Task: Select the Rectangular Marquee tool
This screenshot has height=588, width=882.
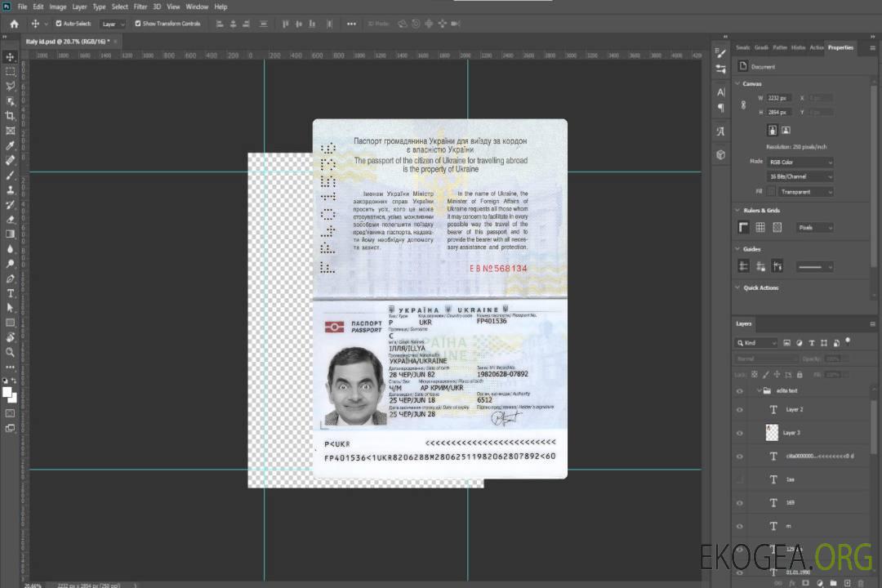Action: (x=10, y=72)
